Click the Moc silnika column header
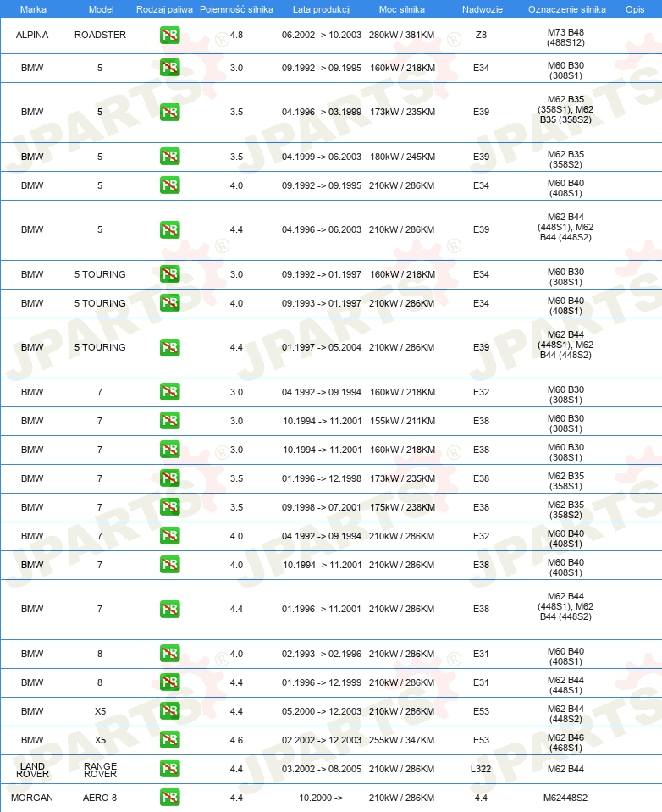This screenshot has width=662, height=812. point(401,9)
